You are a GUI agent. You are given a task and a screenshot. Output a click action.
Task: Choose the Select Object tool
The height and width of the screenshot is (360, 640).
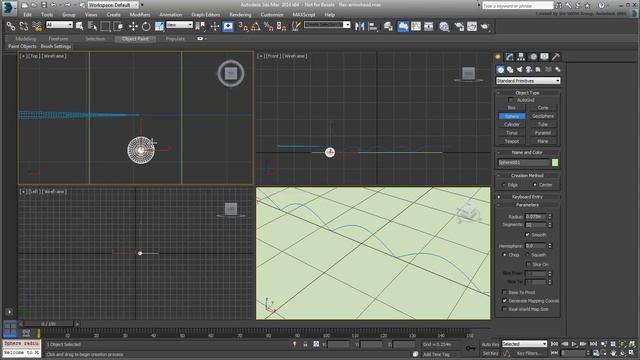80,26
